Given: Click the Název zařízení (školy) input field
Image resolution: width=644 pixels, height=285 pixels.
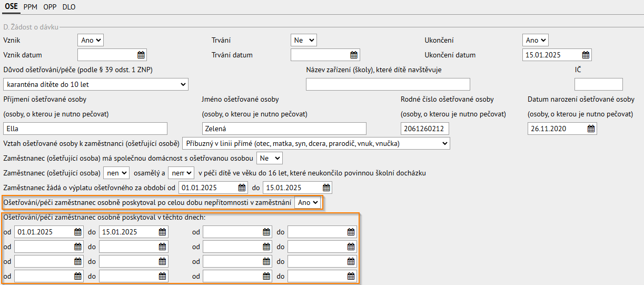Looking at the screenshot, I should tap(388, 84).
